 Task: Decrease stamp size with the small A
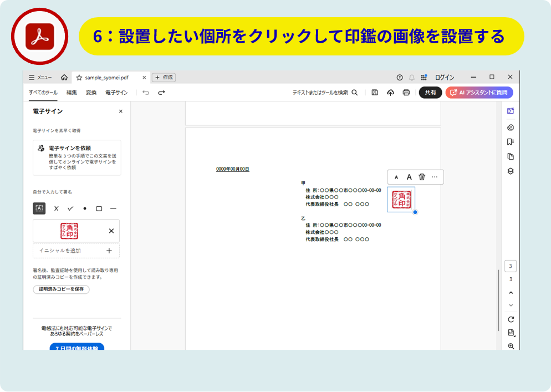tap(396, 177)
